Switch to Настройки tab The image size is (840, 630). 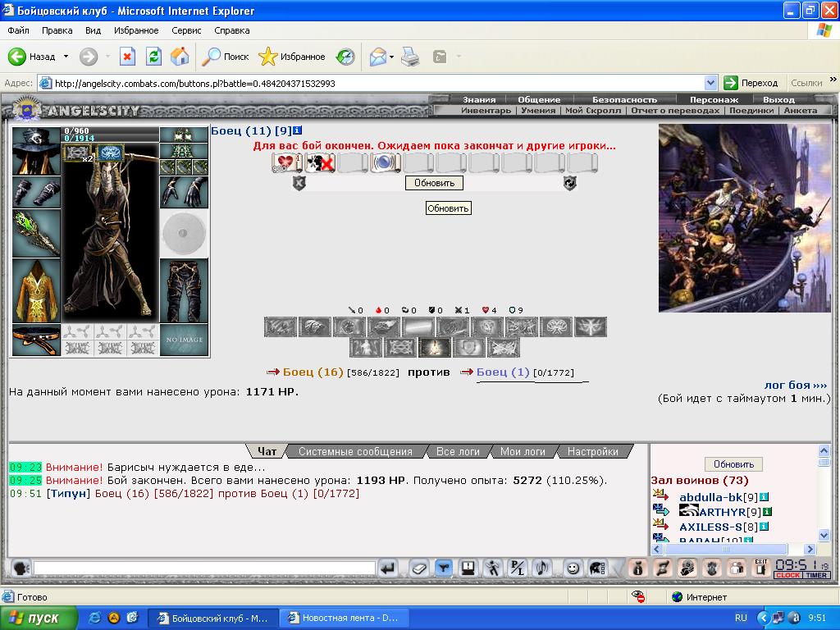592,452
